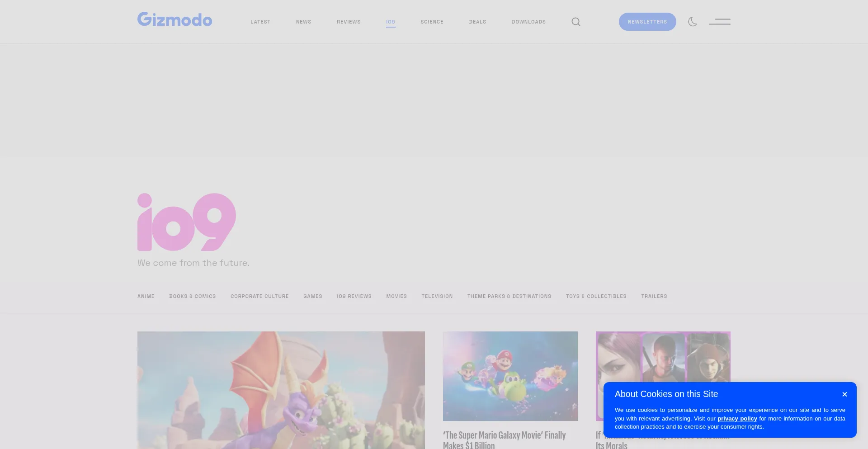
Task: Open Books & Comics category
Action: click(x=193, y=296)
